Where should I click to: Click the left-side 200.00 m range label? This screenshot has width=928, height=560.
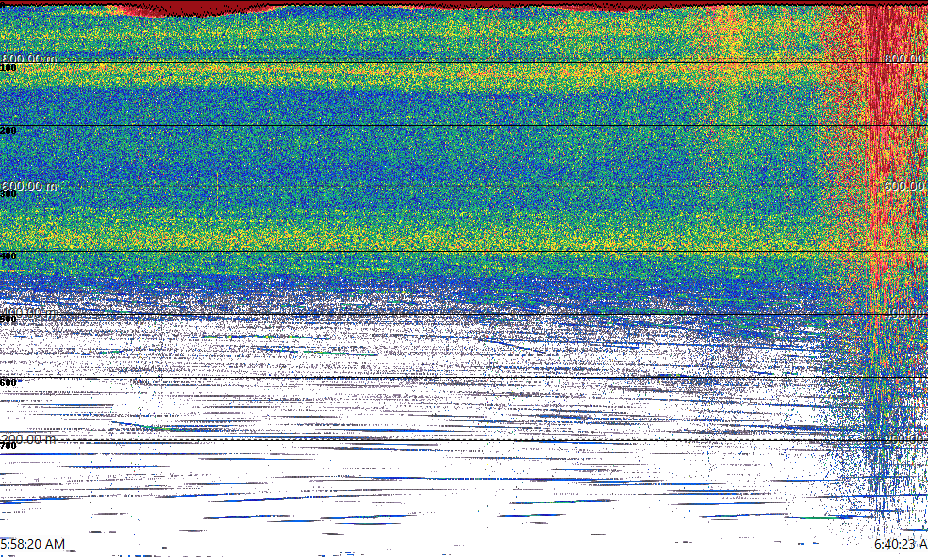(28, 438)
